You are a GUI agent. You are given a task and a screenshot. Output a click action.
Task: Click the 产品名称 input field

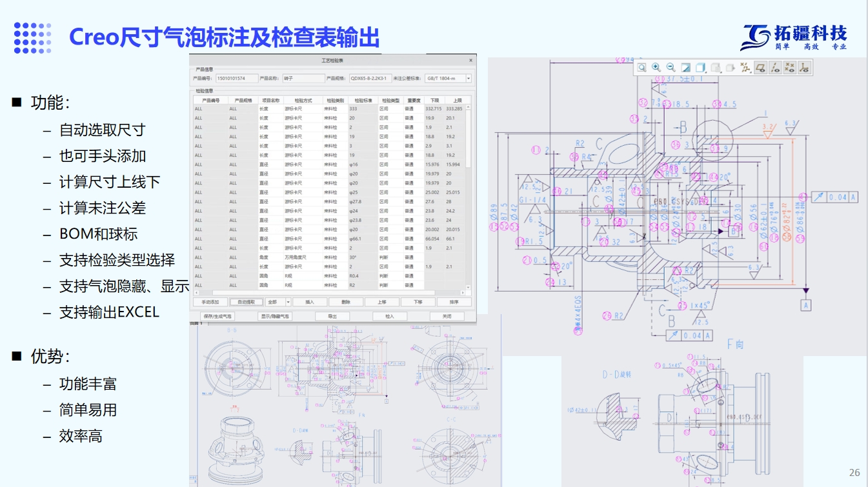tap(303, 78)
